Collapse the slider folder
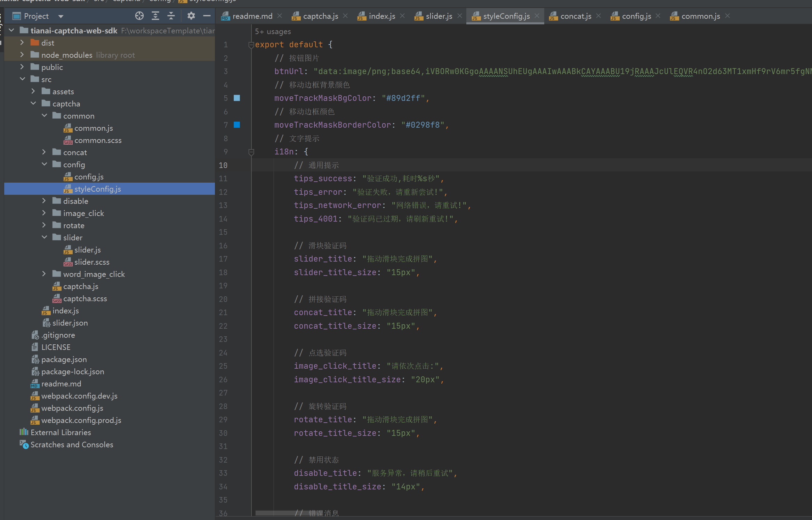The image size is (812, 520). pyautogui.click(x=45, y=237)
